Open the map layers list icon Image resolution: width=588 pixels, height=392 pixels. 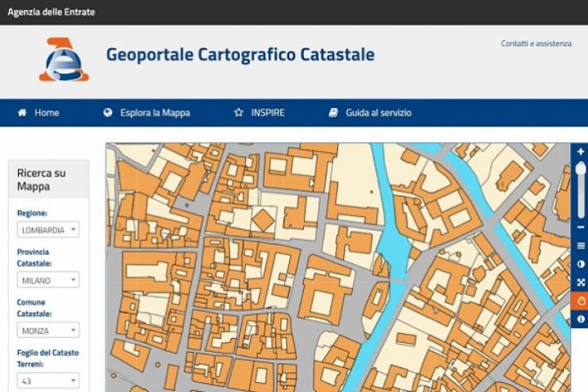point(580,246)
